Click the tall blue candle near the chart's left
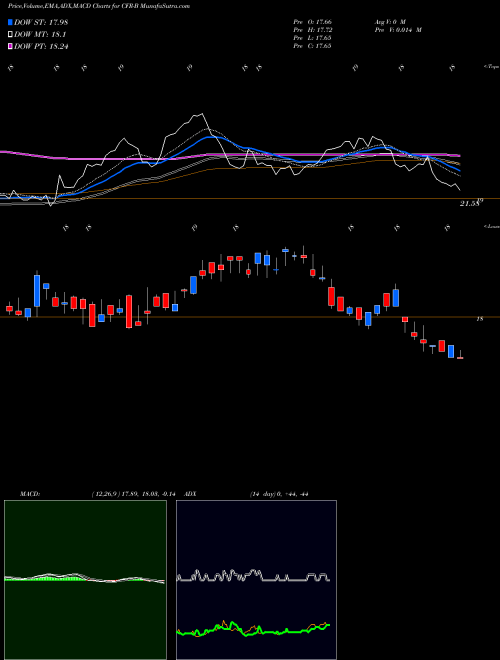500x660 pixels. (x=37, y=290)
